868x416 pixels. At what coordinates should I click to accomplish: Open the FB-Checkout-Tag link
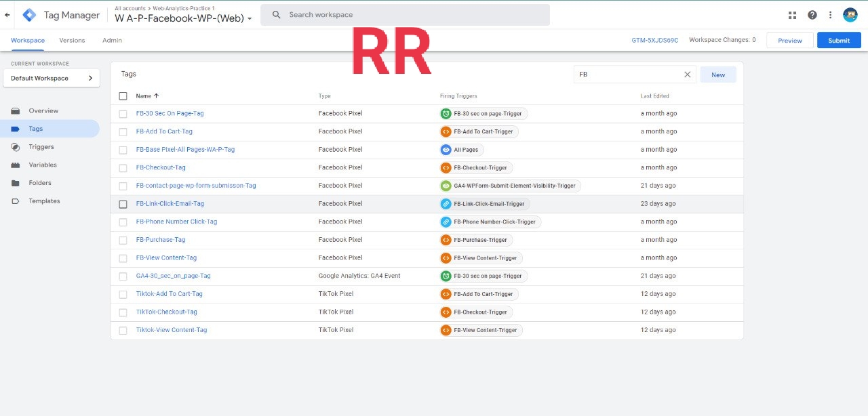point(161,167)
